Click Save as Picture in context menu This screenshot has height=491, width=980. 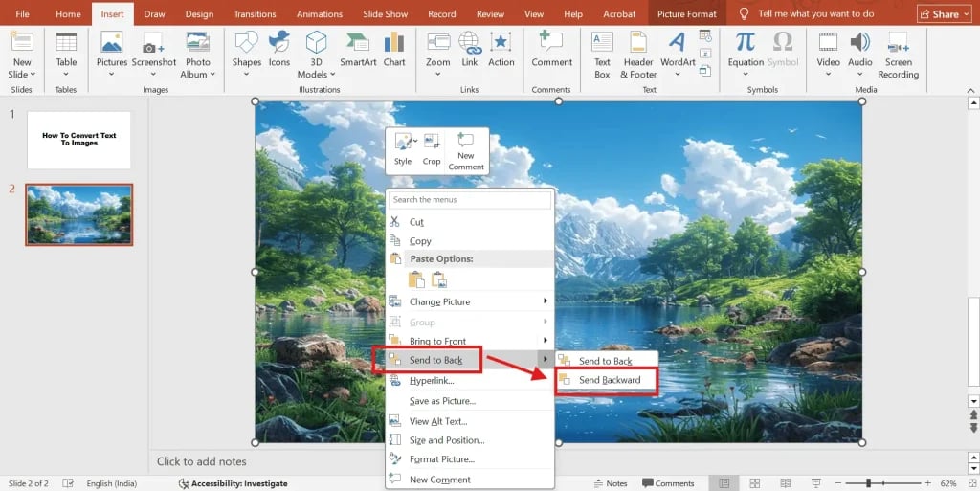click(x=442, y=401)
